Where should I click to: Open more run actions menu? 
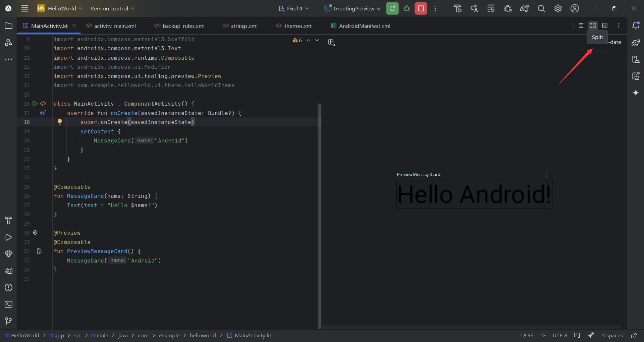coord(435,8)
